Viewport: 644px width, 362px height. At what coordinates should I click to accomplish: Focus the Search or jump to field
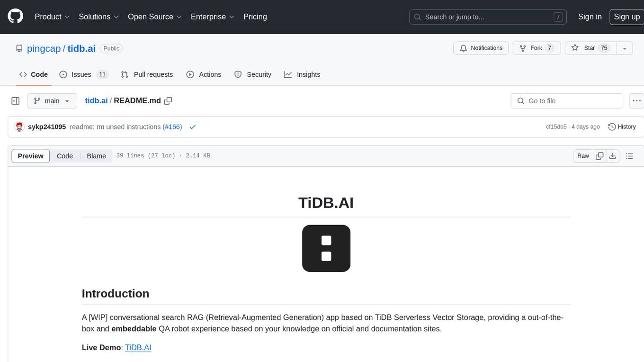(488, 17)
